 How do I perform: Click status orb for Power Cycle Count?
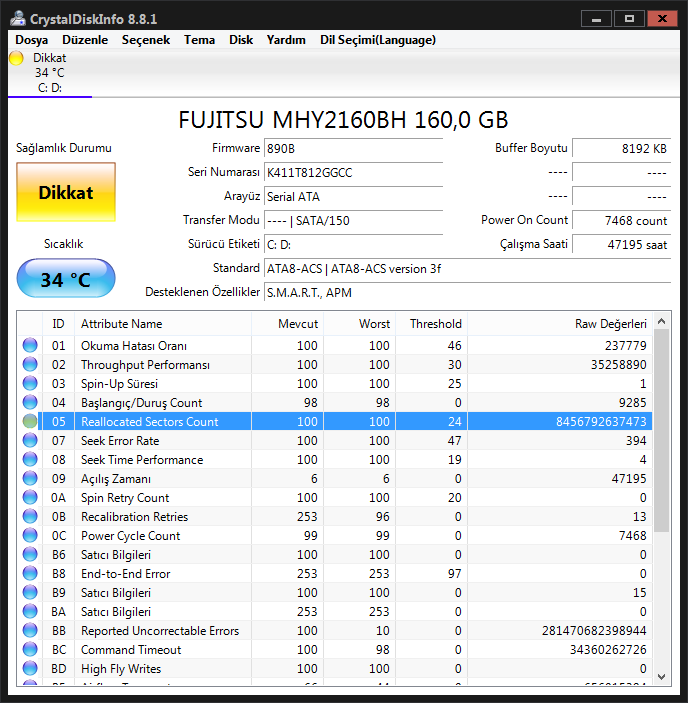pos(30,535)
